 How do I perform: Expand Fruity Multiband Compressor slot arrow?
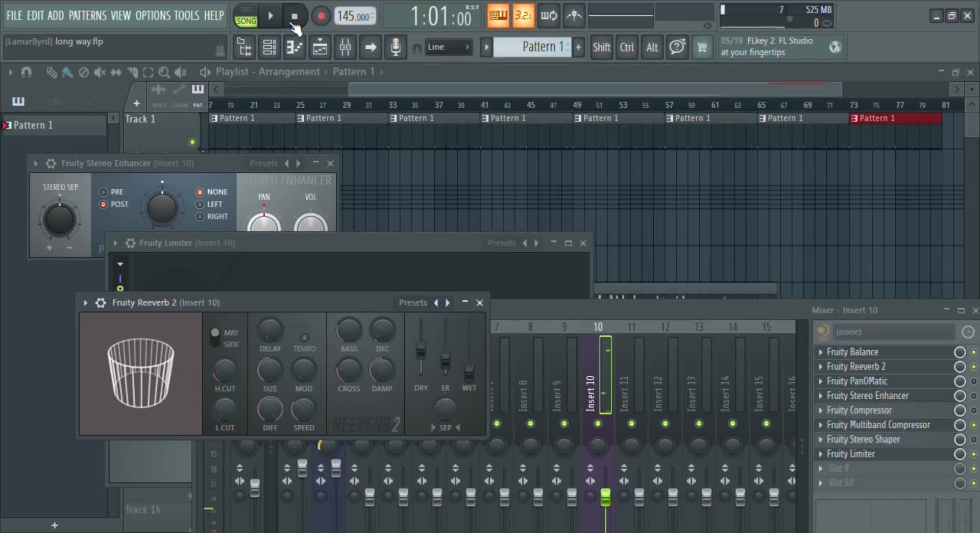click(821, 425)
